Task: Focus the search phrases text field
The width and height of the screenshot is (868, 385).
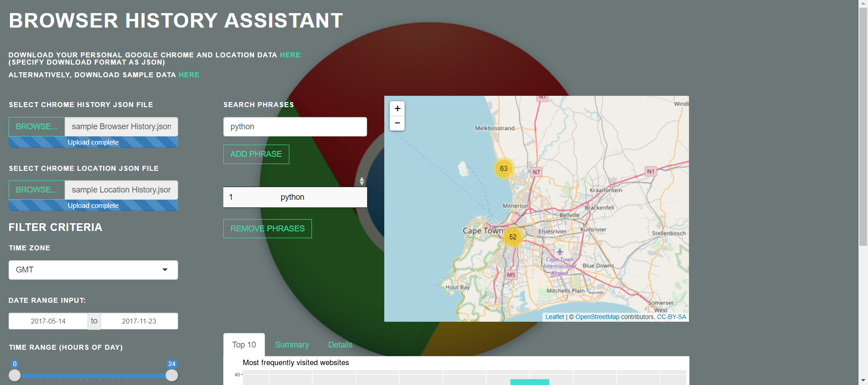Action: [295, 127]
